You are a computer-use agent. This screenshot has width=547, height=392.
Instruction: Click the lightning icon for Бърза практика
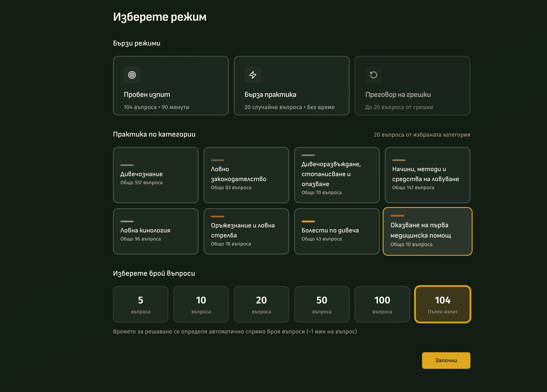253,75
